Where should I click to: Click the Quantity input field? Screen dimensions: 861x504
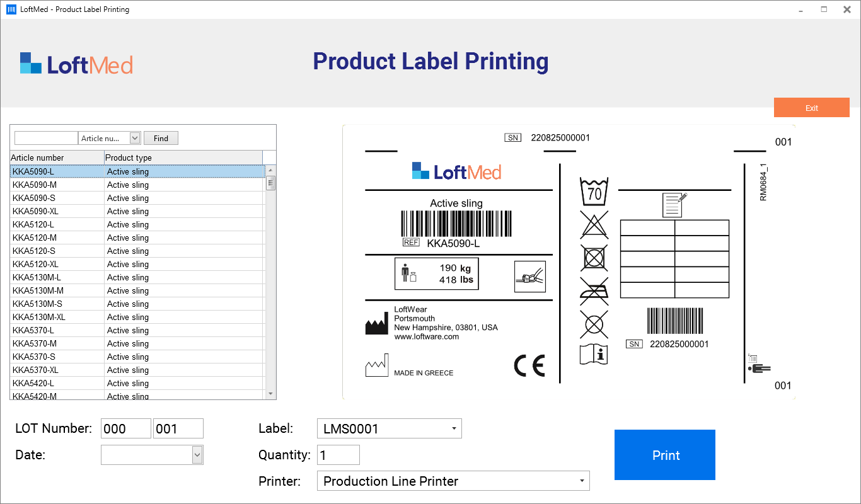(x=338, y=455)
